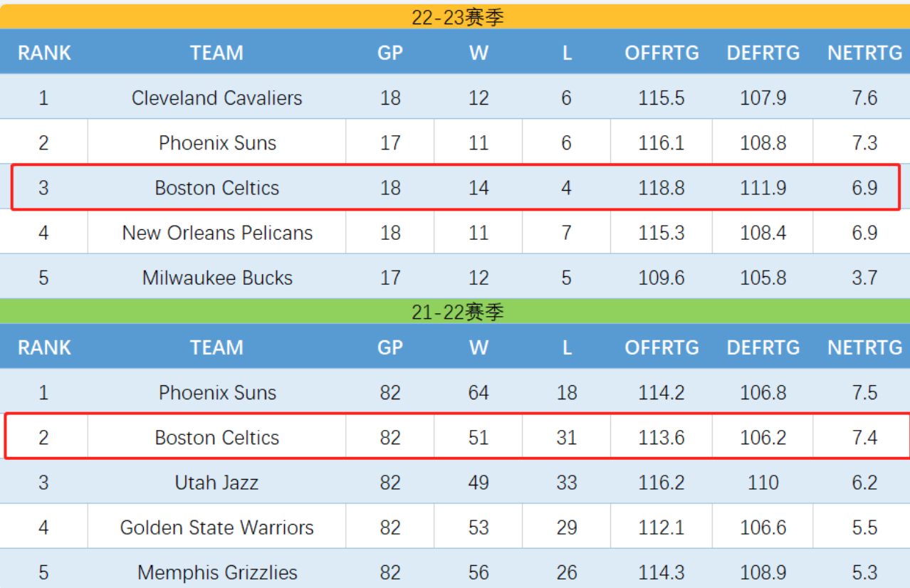This screenshot has height=588, width=910.
Task: Click the 64 wins cell for Phoenix Suns
Action: [478, 392]
